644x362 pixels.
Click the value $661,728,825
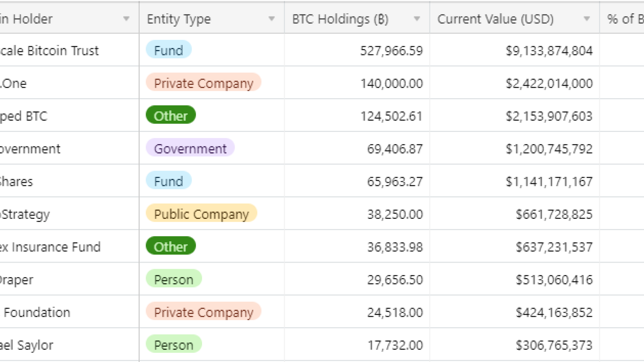554,214
